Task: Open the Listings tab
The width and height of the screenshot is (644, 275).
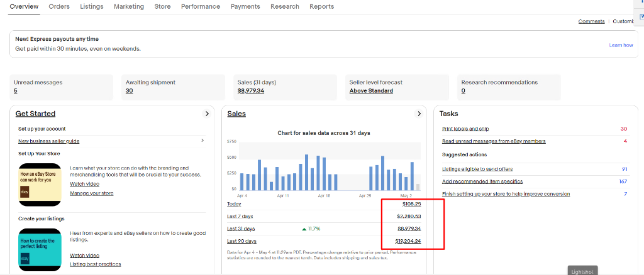Action: [92, 6]
